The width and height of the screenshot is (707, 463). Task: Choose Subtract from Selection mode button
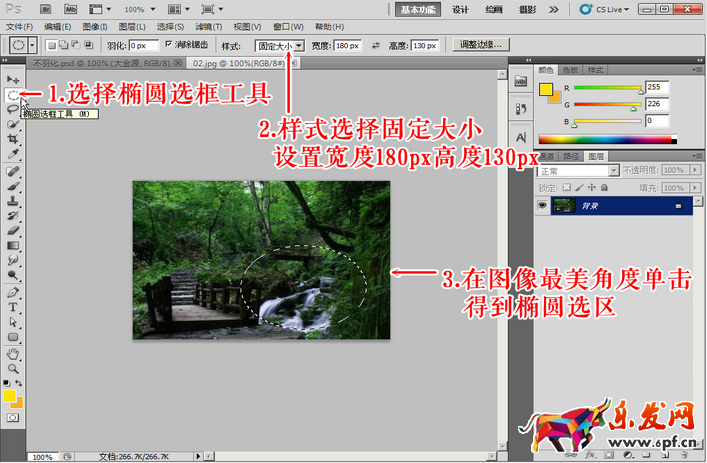76,45
